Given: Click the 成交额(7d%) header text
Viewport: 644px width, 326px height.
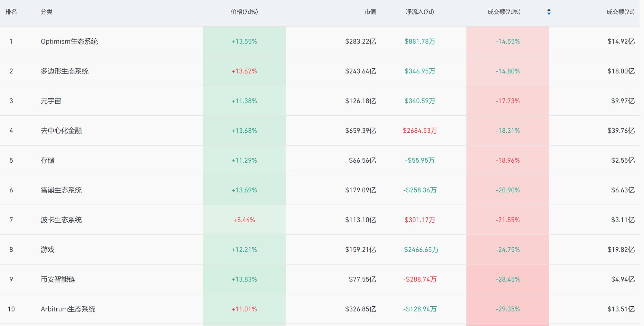Looking at the screenshot, I should (x=504, y=12).
